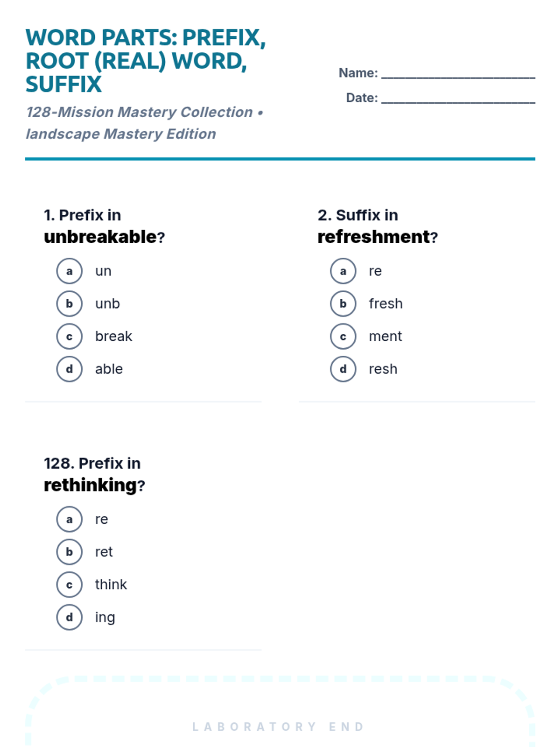Pick option d 'ing' in question 128
Viewport: 560px width, 747px height.
(70, 617)
